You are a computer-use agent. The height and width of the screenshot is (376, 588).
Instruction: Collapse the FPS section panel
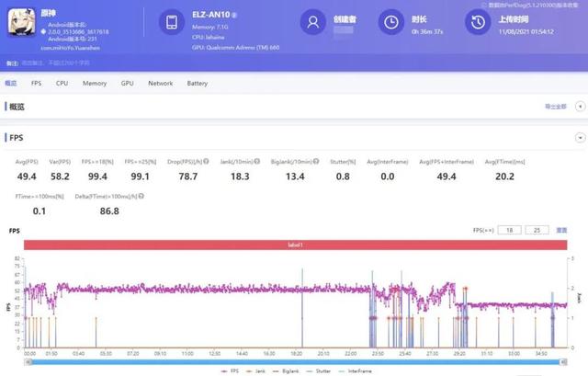pos(580,137)
